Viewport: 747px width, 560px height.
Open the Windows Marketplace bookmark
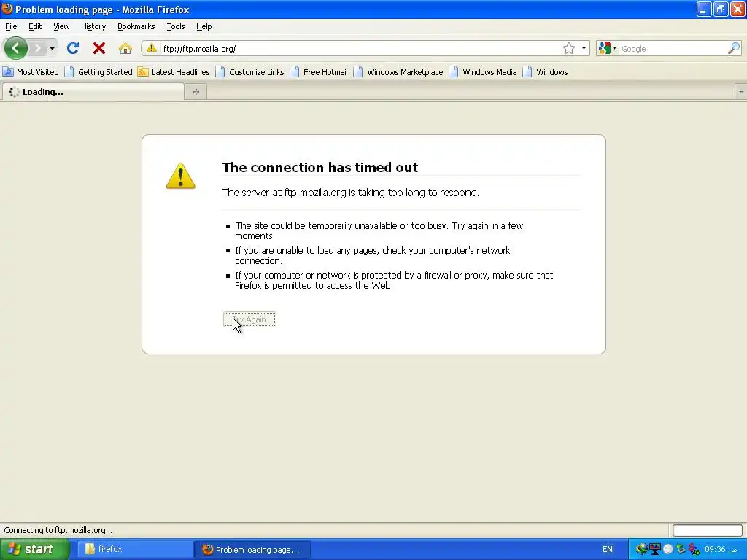click(398, 72)
